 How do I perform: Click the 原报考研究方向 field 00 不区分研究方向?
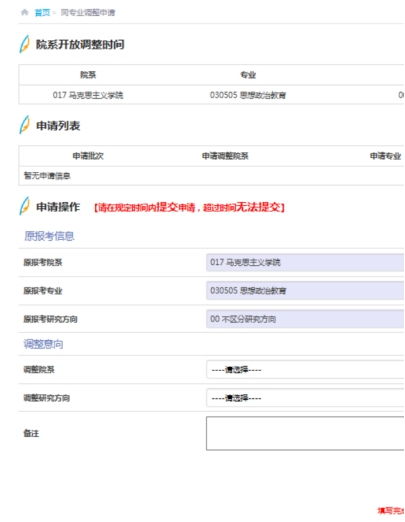305,319
